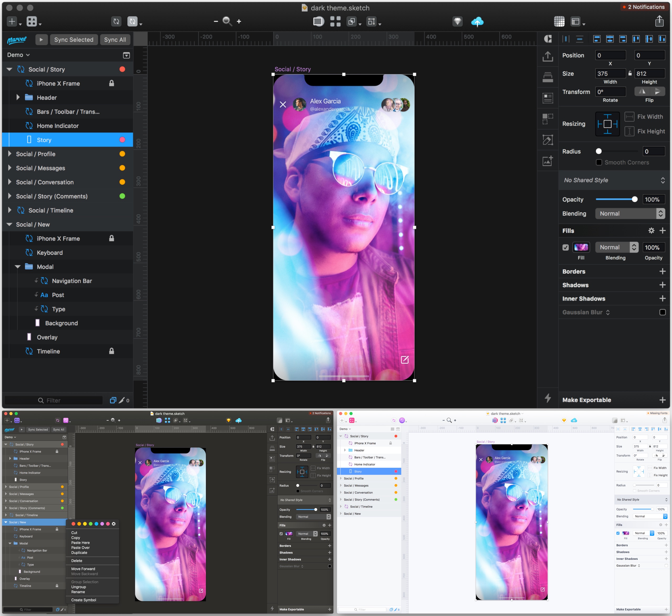Click the Fill image swatch

(x=581, y=247)
